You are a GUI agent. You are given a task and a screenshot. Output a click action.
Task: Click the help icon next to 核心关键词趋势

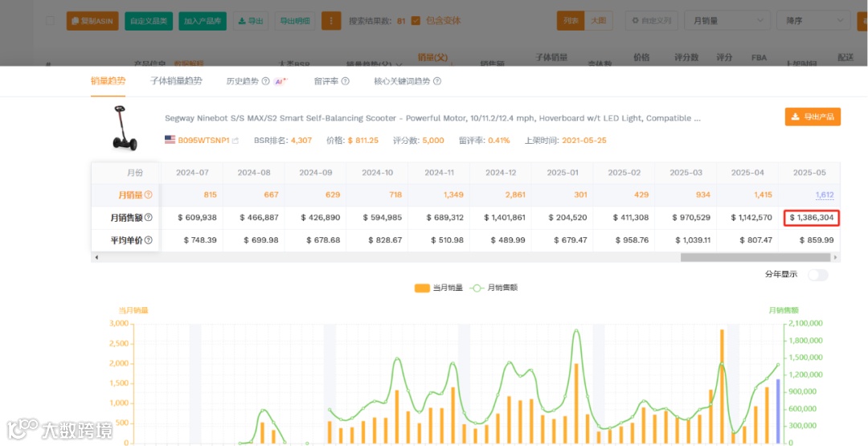[x=436, y=81]
